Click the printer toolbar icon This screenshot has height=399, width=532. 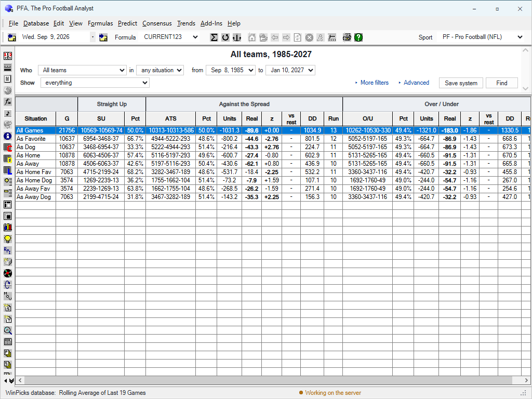[x=347, y=37]
